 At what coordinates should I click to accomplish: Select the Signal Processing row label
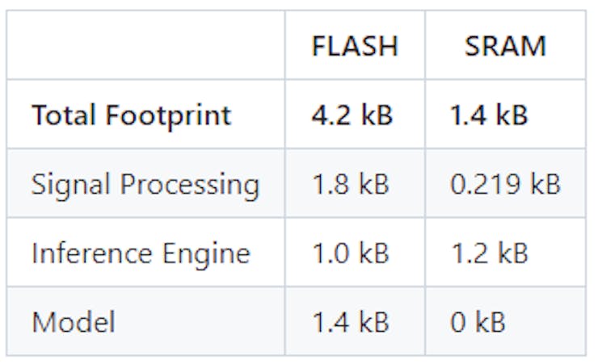[145, 184]
